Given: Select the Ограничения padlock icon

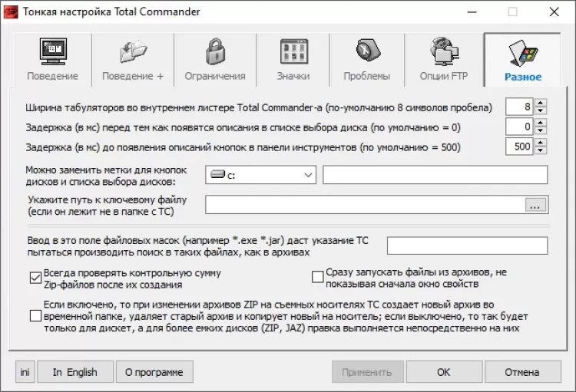Looking at the screenshot, I should point(215,52).
